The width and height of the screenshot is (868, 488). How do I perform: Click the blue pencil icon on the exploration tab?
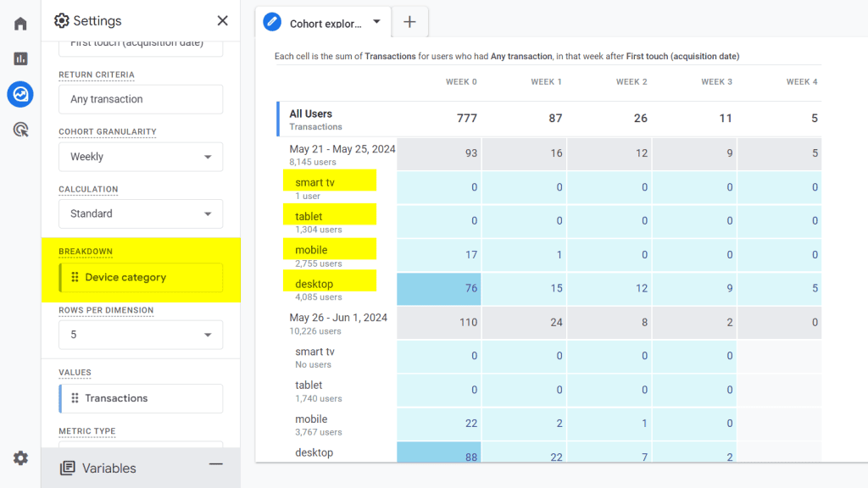coord(272,23)
